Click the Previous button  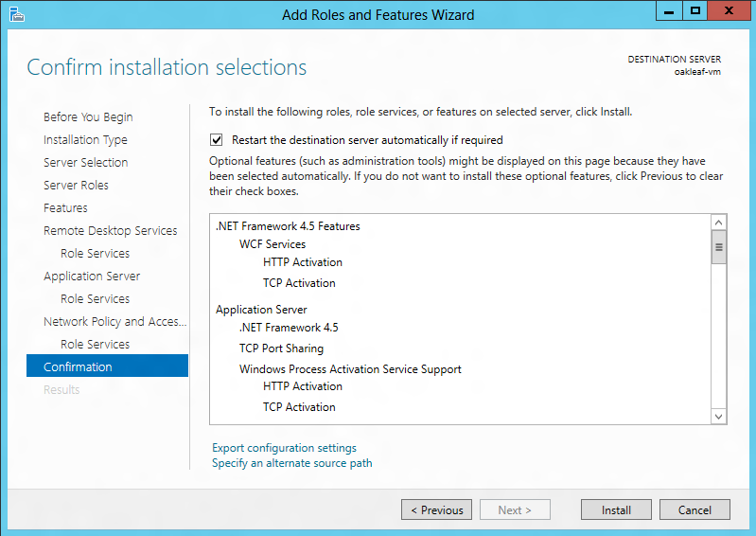pos(436,509)
